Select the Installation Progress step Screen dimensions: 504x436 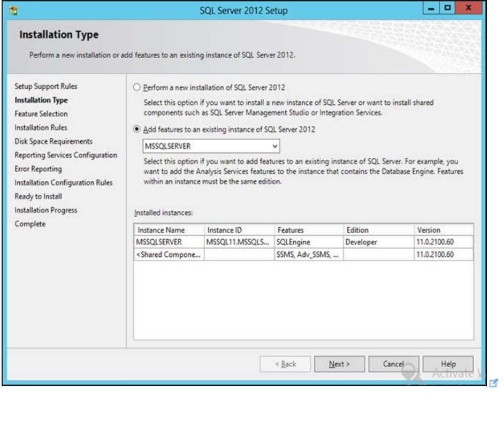46,210
